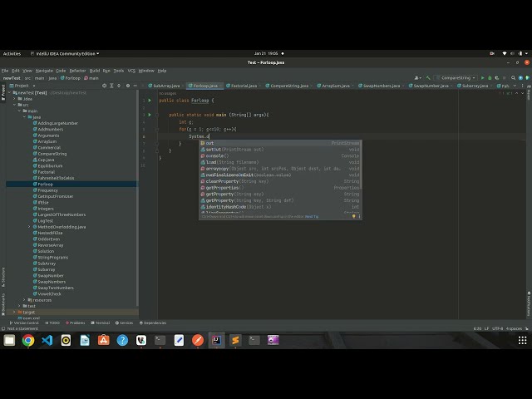Open Project panel settings gear icon
Viewport: 532px width, 399px height.
pos(128,86)
